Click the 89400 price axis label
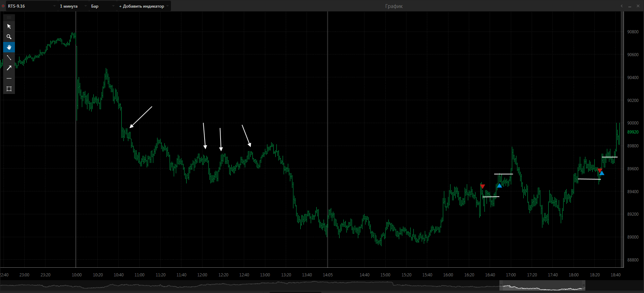 pyautogui.click(x=633, y=192)
